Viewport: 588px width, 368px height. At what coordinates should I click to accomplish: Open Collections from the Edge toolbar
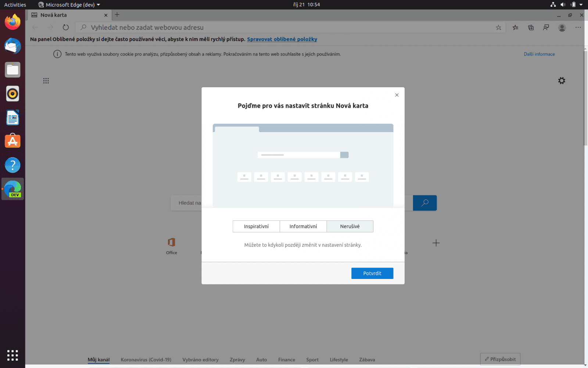point(531,27)
